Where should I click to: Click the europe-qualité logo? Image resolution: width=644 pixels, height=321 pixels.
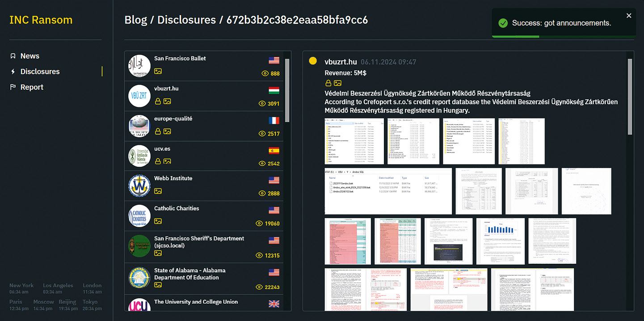pyautogui.click(x=139, y=126)
